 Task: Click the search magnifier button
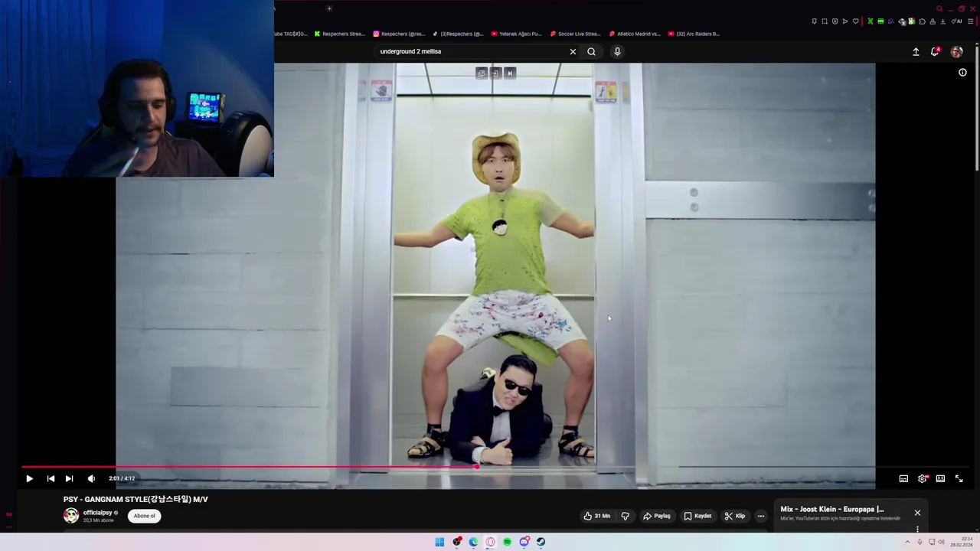pos(591,51)
